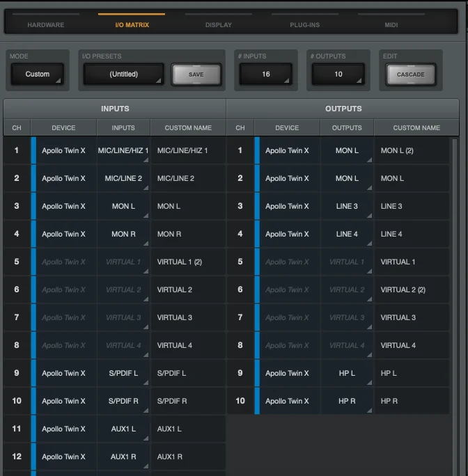This screenshot has width=468, height=476.
Task: Open output channel 1 MON L dropdown
Action: (x=347, y=150)
